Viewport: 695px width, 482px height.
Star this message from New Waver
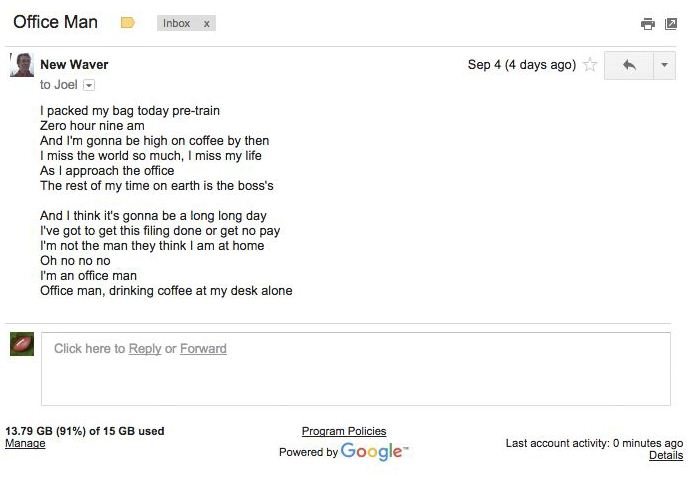coord(590,65)
